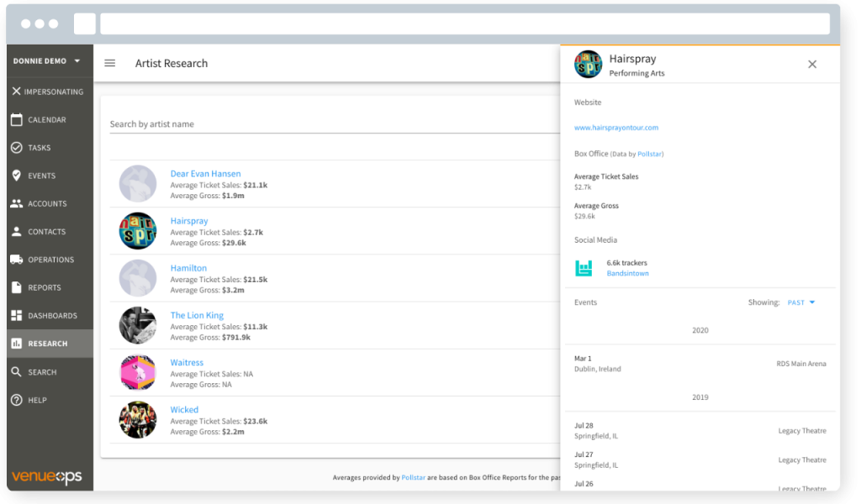Select Reports in the sidebar menu
Screen dimensions: 861x504
[x=44, y=287]
